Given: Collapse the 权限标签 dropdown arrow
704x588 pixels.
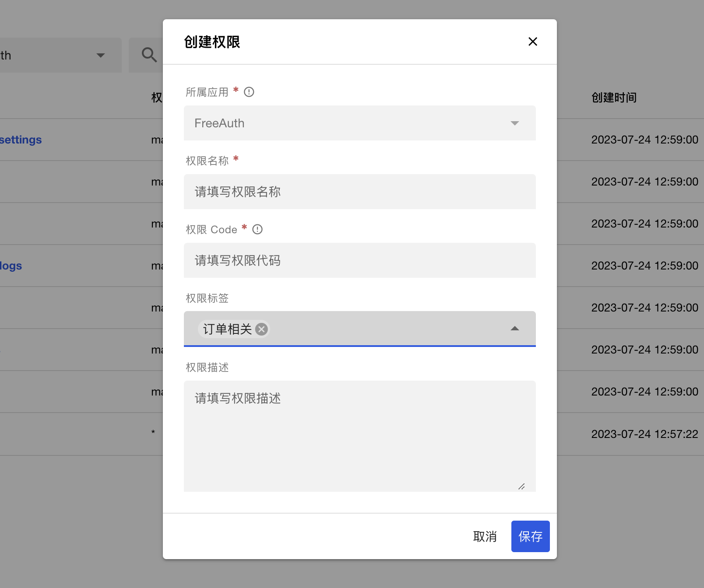Looking at the screenshot, I should pyautogui.click(x=515, y=329).
